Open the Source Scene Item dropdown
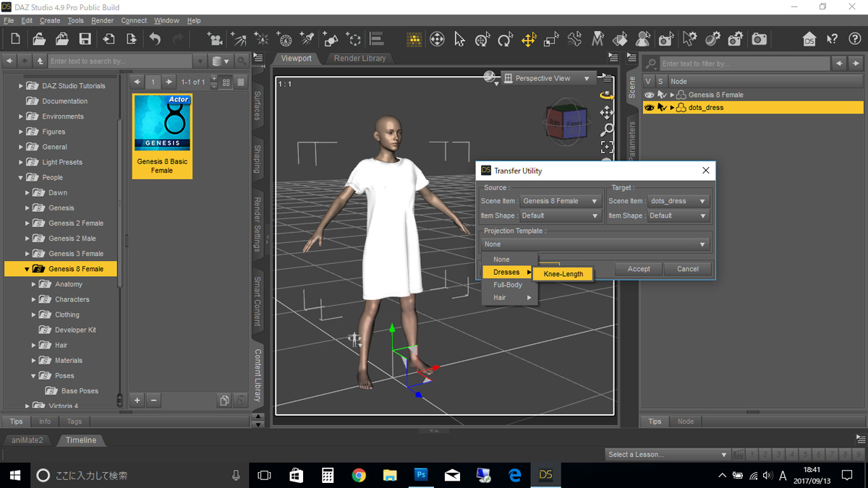The width and height of the screenshot is (868, 488). [x=561, y=201]
